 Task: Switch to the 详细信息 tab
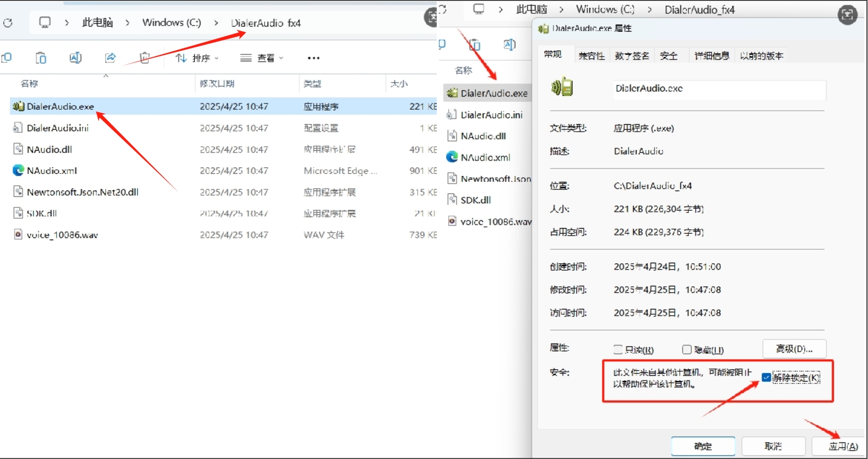711,56
